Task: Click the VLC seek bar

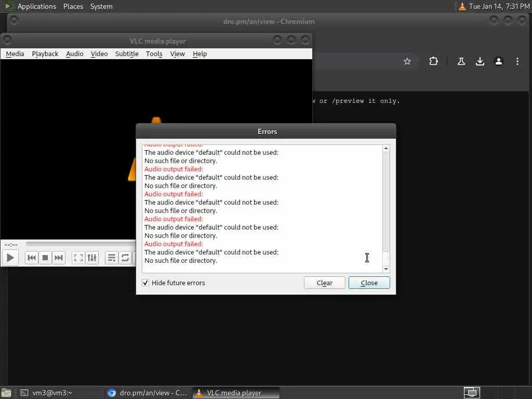Action: coord(81,244)
